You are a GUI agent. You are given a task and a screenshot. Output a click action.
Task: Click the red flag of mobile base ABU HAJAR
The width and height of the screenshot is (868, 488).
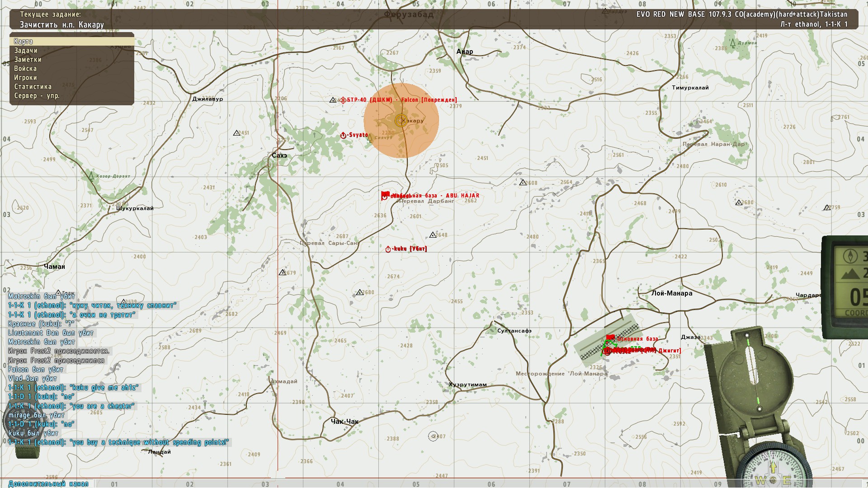pyautogui.click(x=385, y=195)
